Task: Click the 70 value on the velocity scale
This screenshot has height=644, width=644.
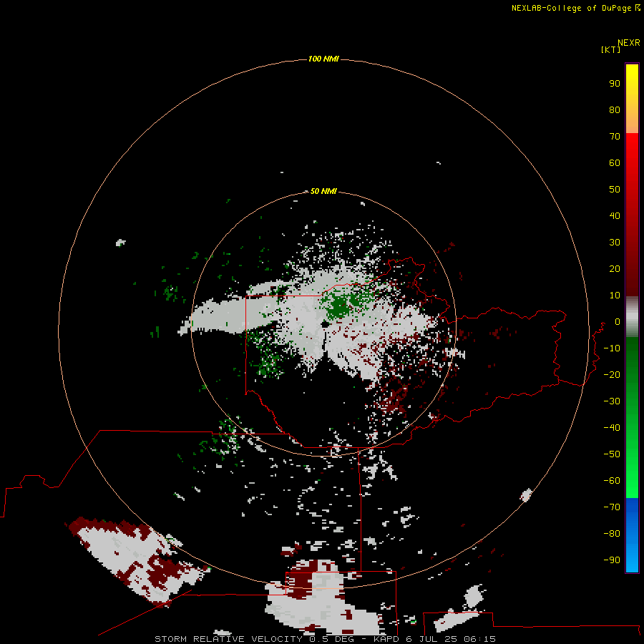Action: click(615, 137)
